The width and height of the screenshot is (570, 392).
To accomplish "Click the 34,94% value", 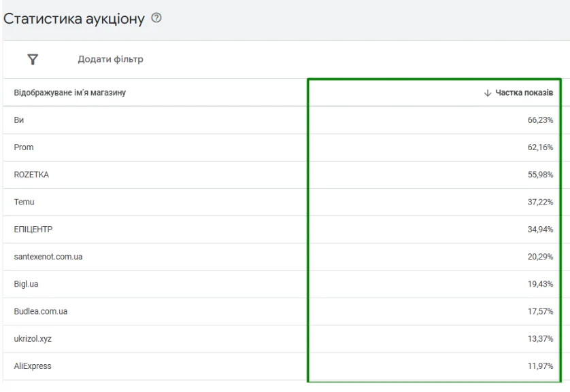I will pyautogui.click(x=540, y=230).
